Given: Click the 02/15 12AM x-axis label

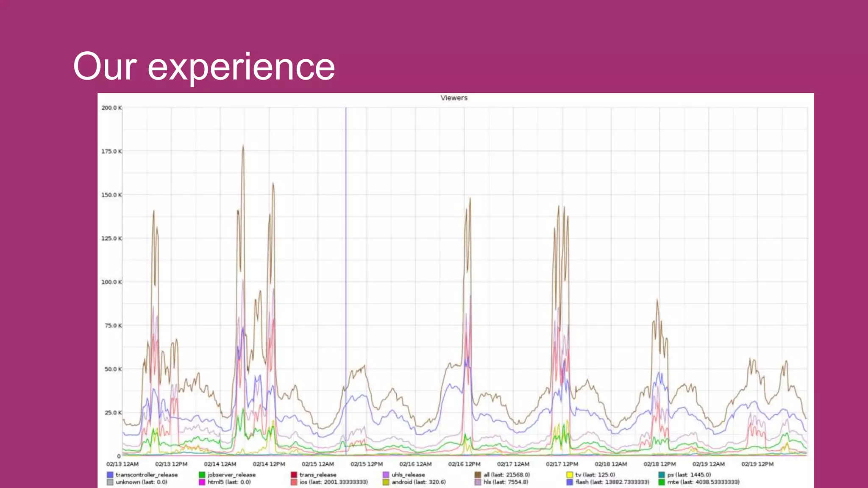Looking at the screenshot, I should click(x=317, y=464).
